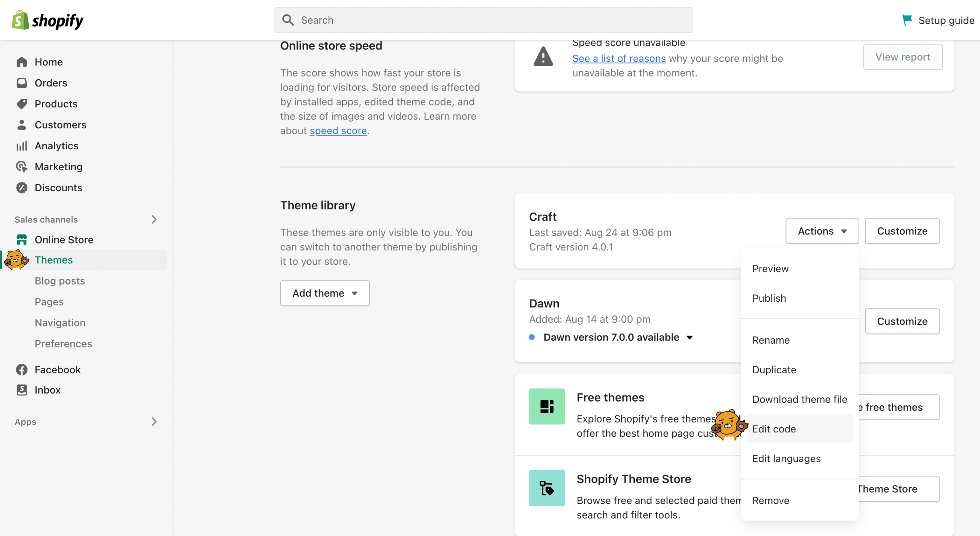The width and height of the screenshot is (980, 536).
Task: Toggle the Craft Actions dropdown
Action: (x=822, y=231)
